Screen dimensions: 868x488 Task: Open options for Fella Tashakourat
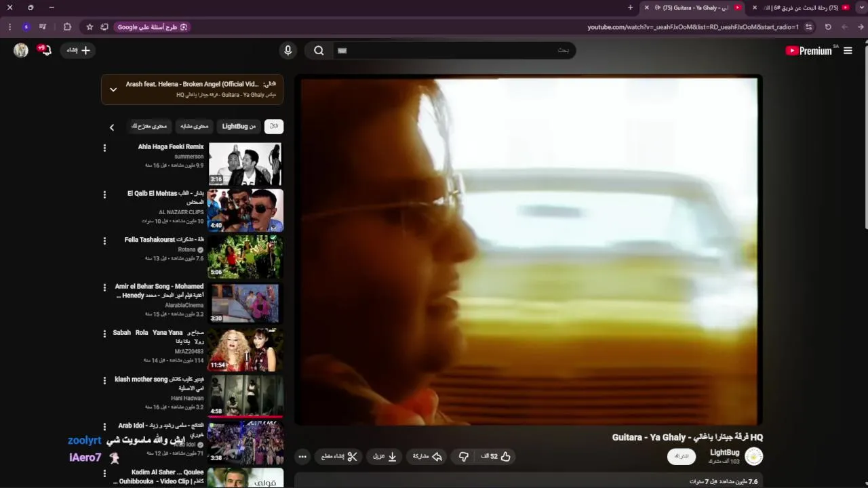point(104,241)
